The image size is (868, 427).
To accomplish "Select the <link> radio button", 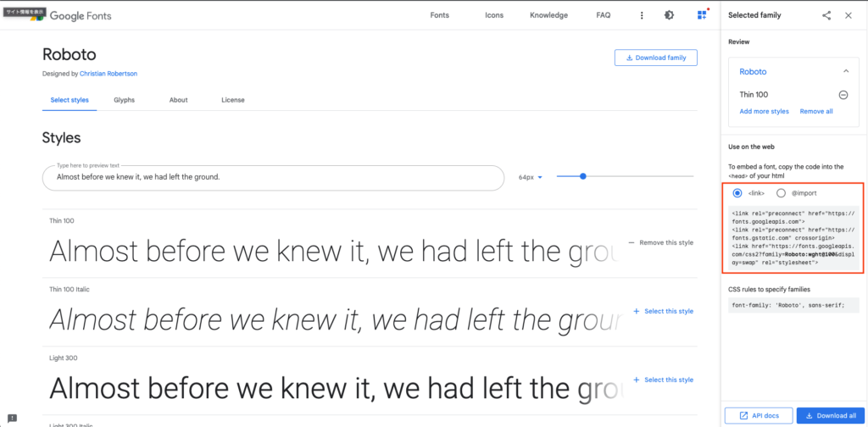I will coord(737,193).
